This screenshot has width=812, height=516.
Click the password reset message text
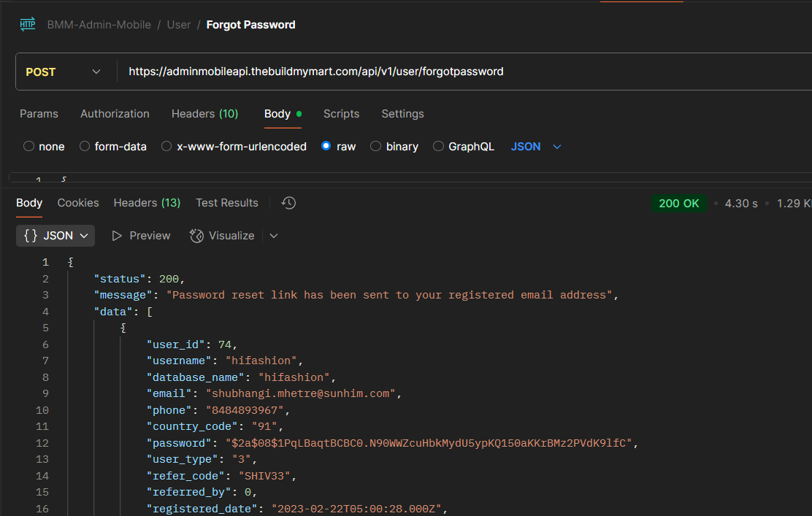coord(389,295)
